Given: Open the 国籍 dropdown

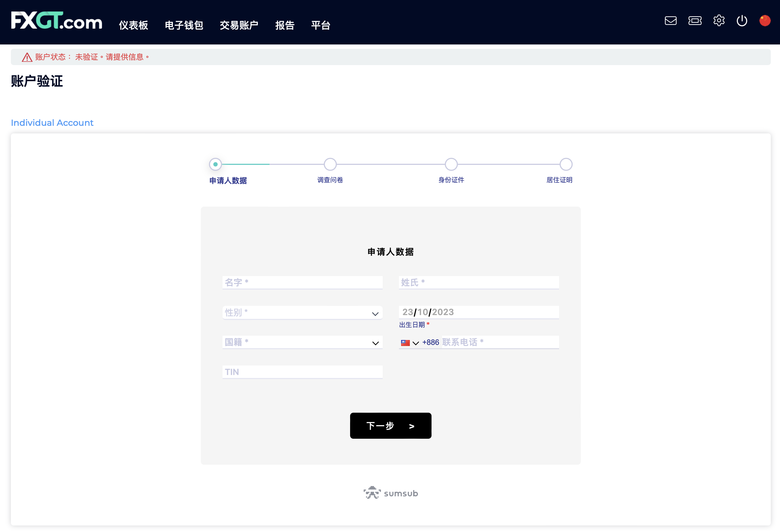Looking at the screenshot, I should click(302, 342).
